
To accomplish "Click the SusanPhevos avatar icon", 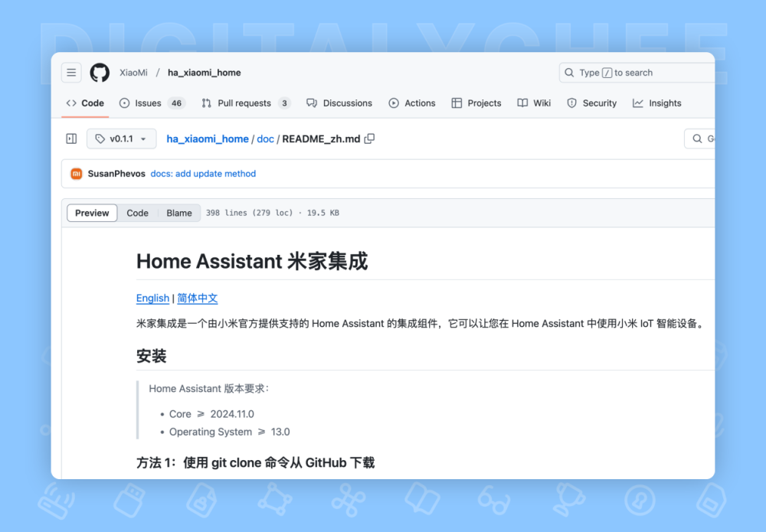I will point(76,174).
